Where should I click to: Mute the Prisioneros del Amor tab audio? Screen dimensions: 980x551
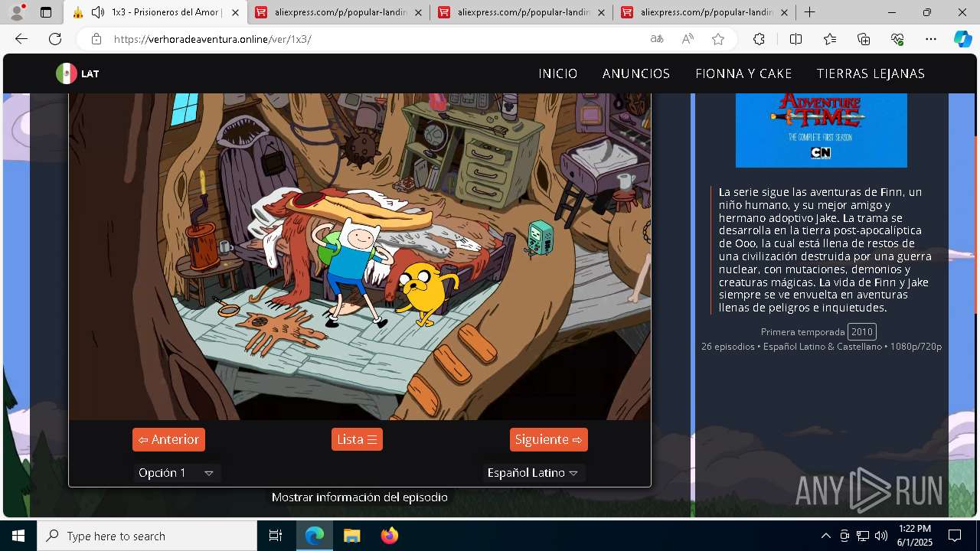97,12
